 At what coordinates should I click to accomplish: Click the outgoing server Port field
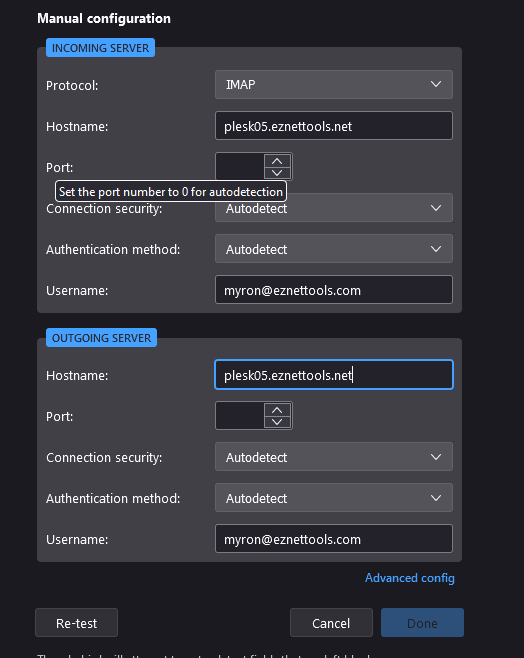240,415
